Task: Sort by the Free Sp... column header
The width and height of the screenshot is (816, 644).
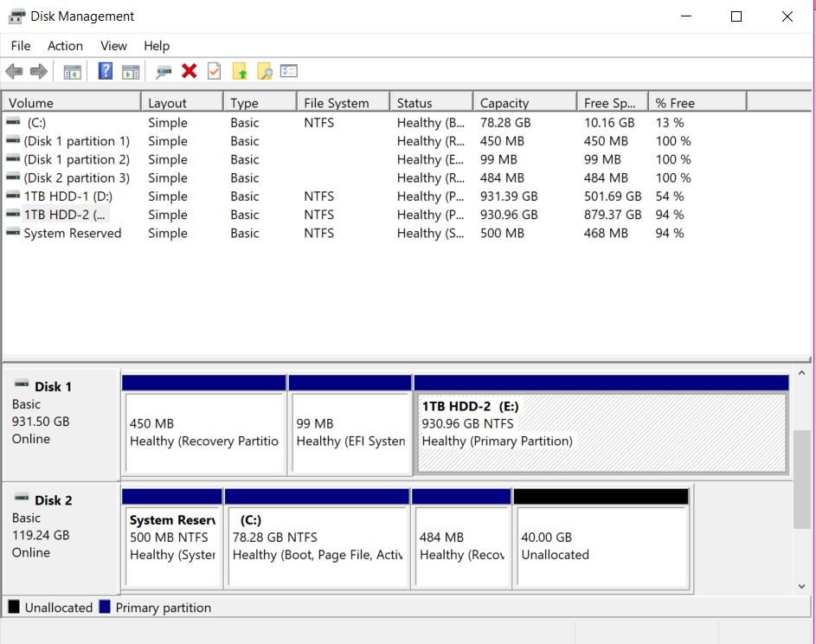Action: pyautogui.click(x=613, y=102)
